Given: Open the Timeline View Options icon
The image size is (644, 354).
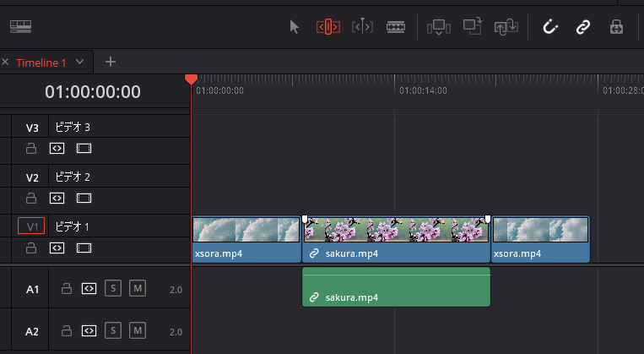Looking at the screenshot, I should tap(20, 26).
